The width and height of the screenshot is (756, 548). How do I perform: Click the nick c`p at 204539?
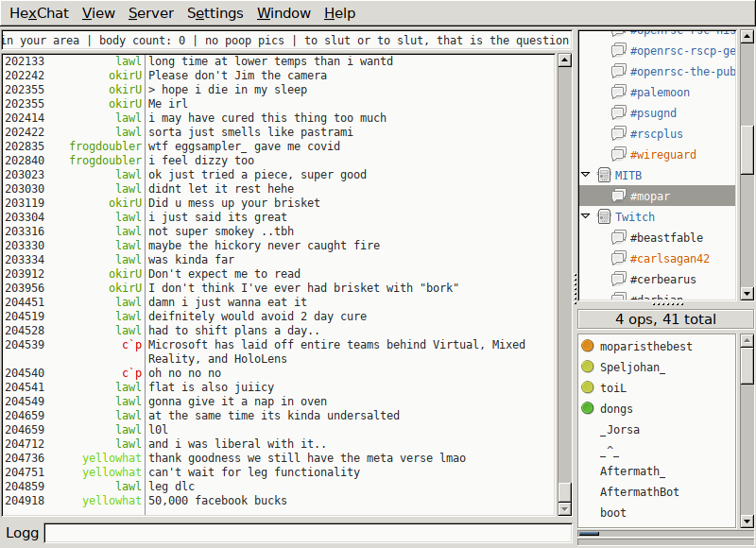tap(131, 345)
